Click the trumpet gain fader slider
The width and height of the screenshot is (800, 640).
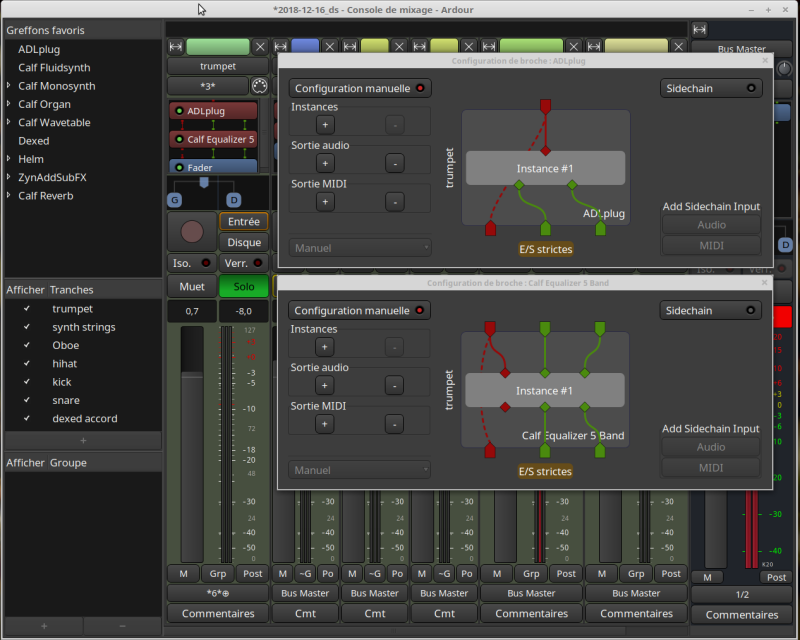190,373
